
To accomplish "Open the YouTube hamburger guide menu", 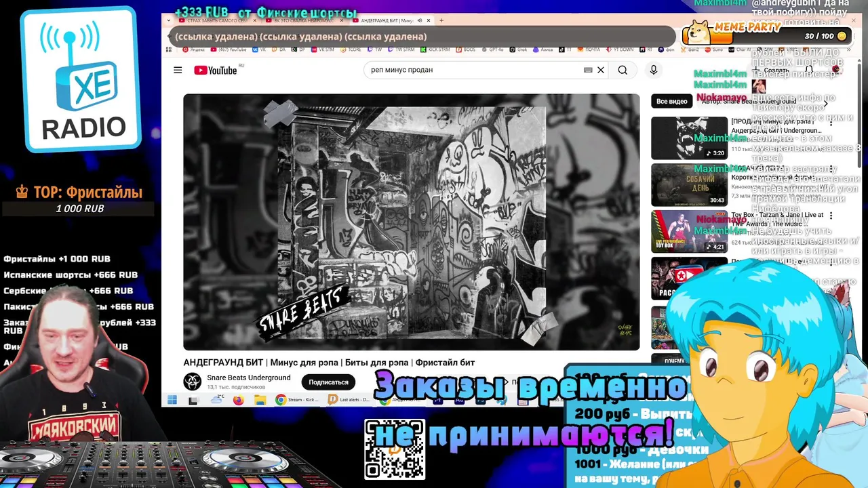I will [178, 70].
